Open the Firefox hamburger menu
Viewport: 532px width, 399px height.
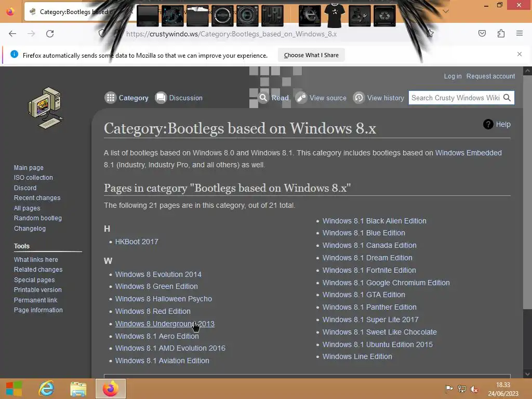point(520,33)
